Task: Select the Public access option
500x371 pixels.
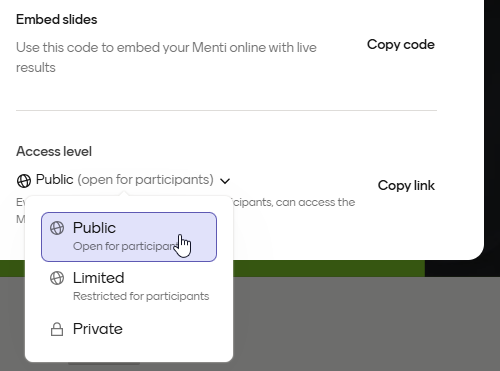Action: pyautogui.click(x=129, y=237)
